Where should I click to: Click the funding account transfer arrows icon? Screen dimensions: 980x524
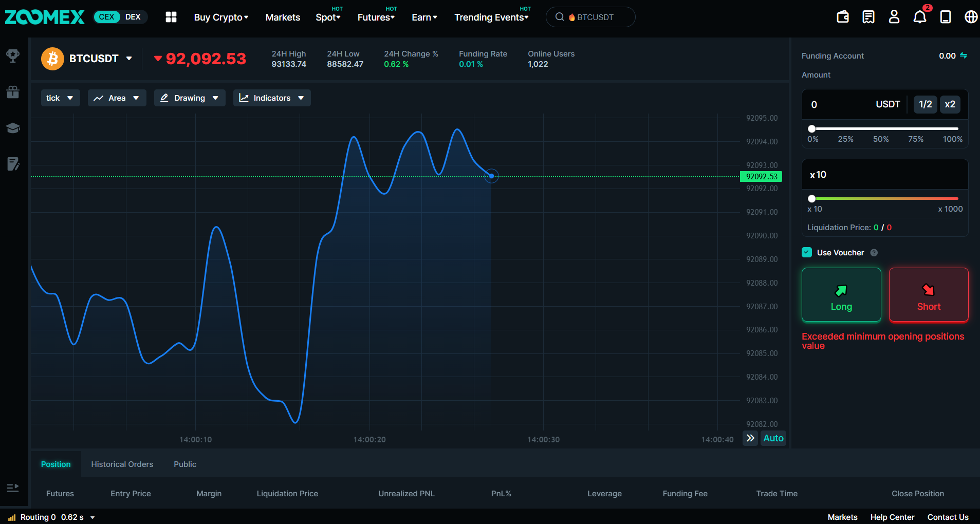964,55
